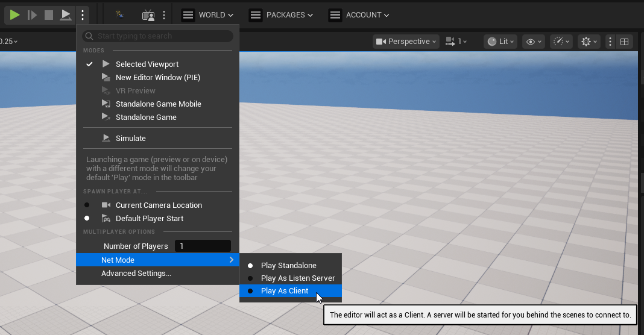The image size is (644, 335).
Task: Open the three-dot menu beside Platforms
Action: [164, 15]
